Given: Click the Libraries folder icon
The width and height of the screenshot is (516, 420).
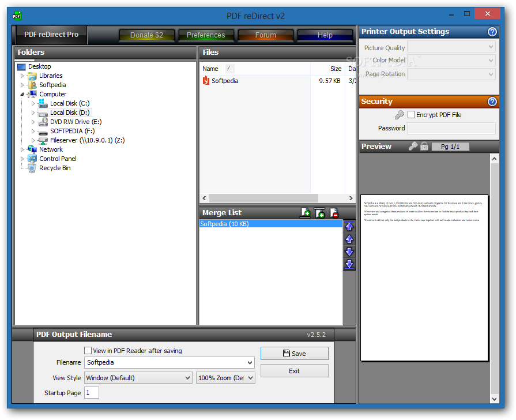Looking at the screenshot, I should [32, 76].
